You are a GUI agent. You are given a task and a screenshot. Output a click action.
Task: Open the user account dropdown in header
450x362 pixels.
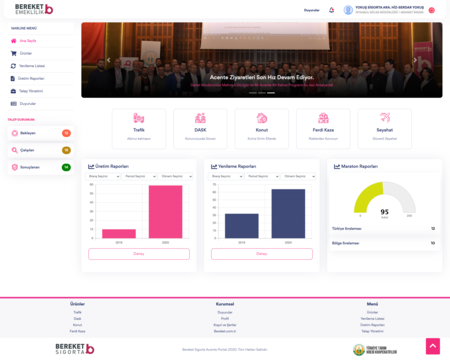pyautogui.click(x=384, y=10)
